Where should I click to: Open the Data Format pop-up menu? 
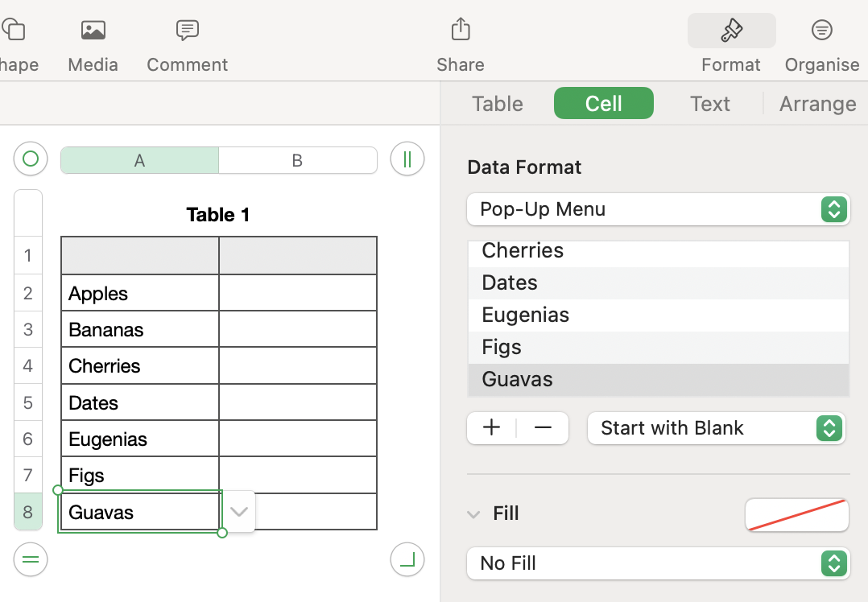pos(658,209)
